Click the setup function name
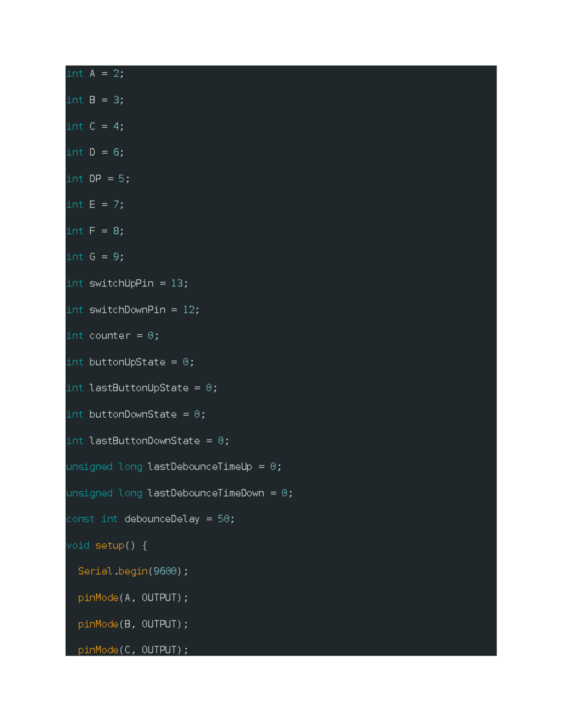The image size is (563, 728). click(109, 546)
